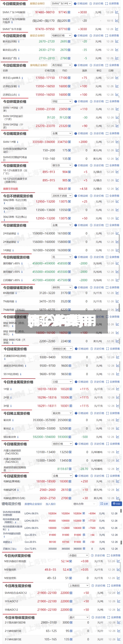Click the 今日稀土现货价格 section heading
Screen dimensions: 123x644
point(17,414)
